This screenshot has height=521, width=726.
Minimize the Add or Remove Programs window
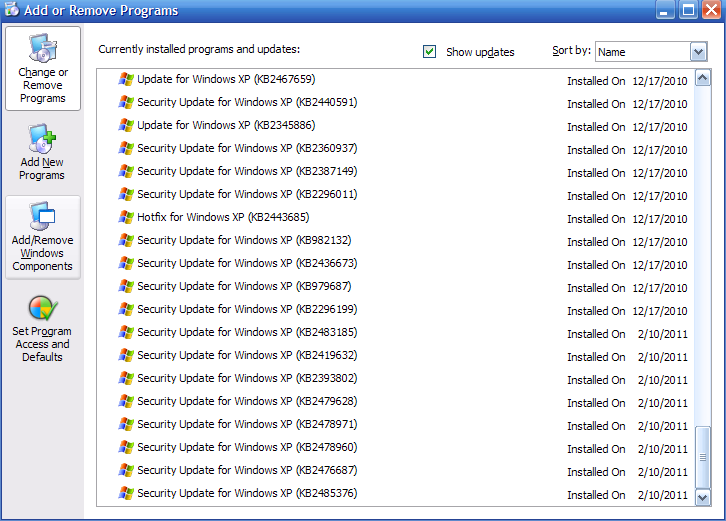click(x=664, y=10)
